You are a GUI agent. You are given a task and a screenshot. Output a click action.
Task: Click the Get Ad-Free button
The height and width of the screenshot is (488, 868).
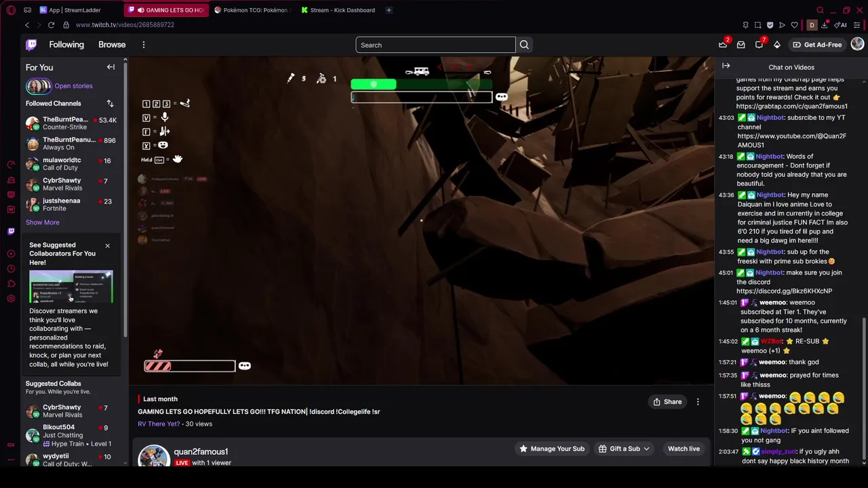(817, 45)
